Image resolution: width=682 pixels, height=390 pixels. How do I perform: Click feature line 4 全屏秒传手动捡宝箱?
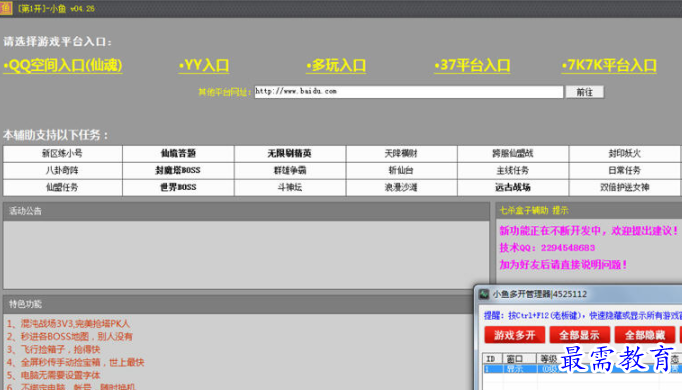[x=75, y=362]
